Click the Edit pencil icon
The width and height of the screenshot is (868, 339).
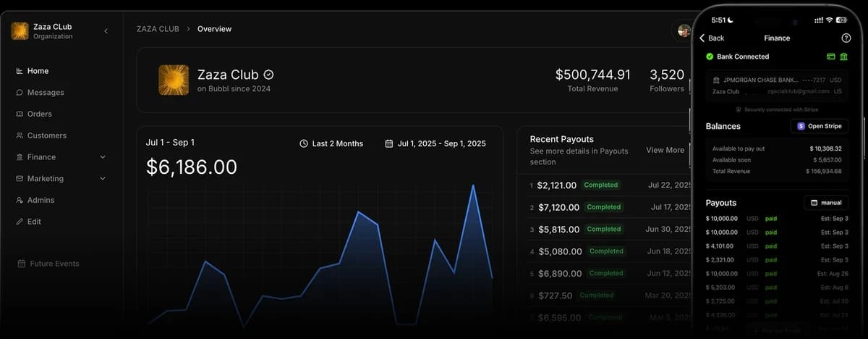coord(20,222)
